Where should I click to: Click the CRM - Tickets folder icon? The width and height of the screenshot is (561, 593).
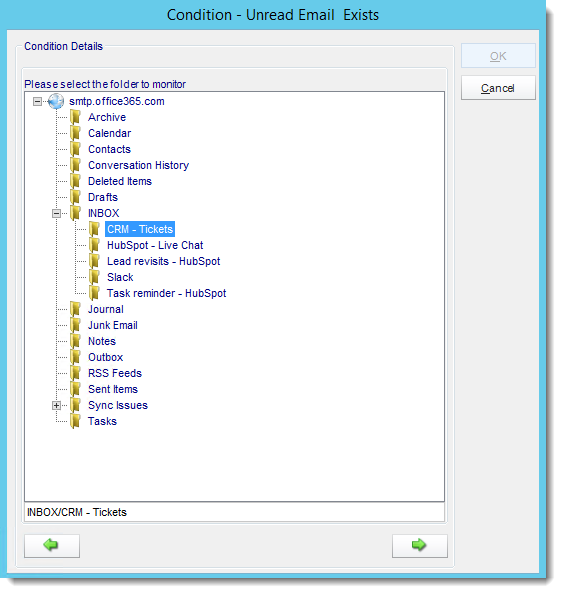[95, 229]
